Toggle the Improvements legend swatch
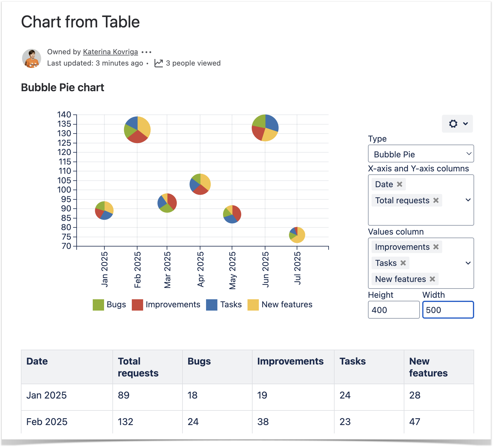This screenshot has width=495, height=448. coord(137,305)
